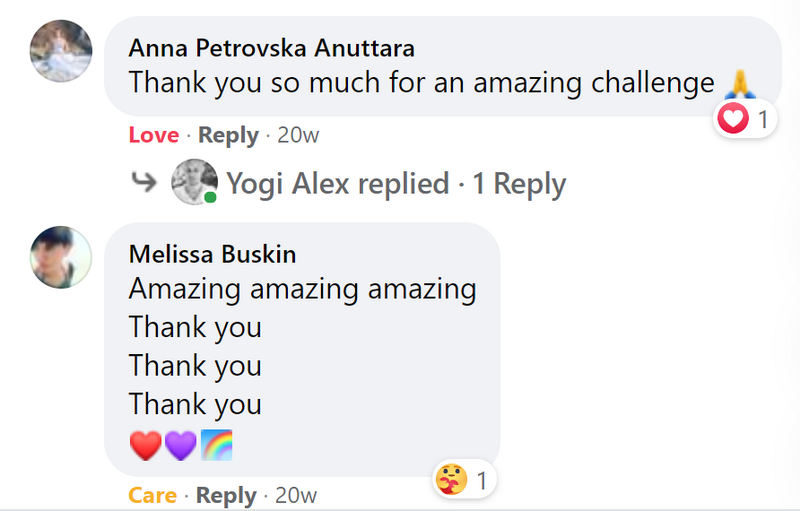
Task: Click the red heart emoji
Action: (x=145, y=444)
